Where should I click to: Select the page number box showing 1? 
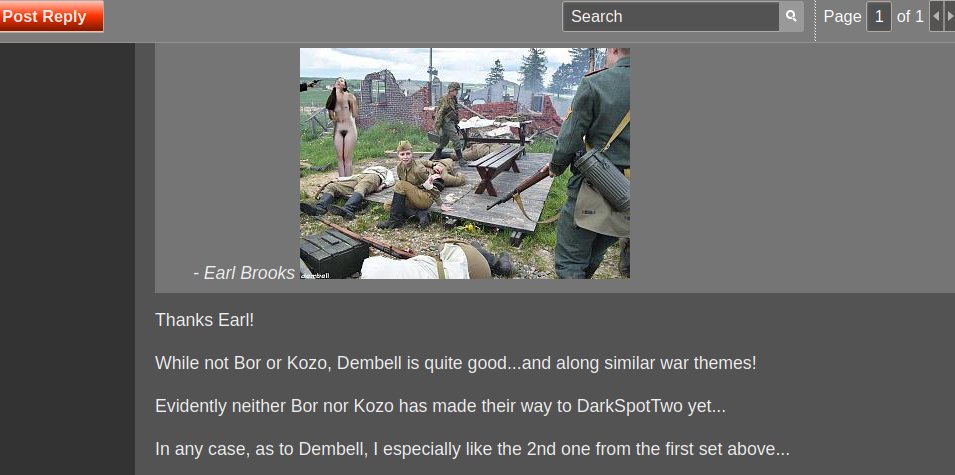[879, 16]
